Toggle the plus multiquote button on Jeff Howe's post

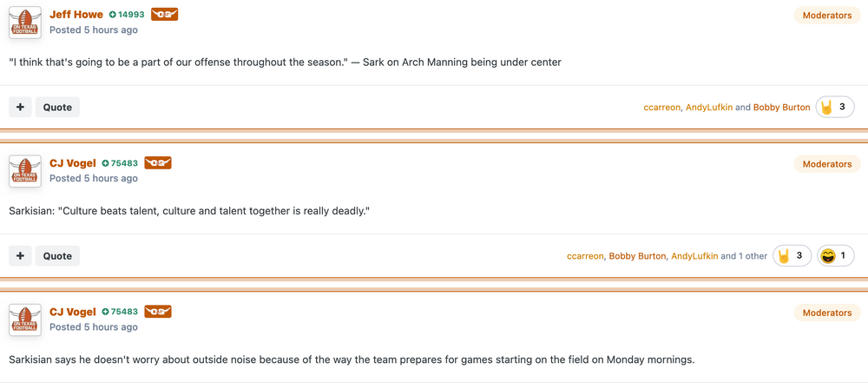[x=20, y=108]
